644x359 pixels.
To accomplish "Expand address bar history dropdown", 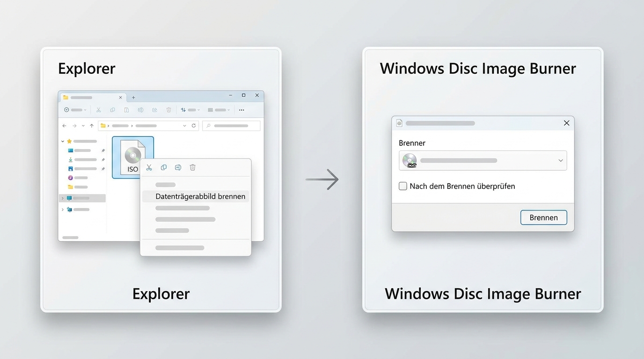I will pyautogui.click(x=184, y=126).
